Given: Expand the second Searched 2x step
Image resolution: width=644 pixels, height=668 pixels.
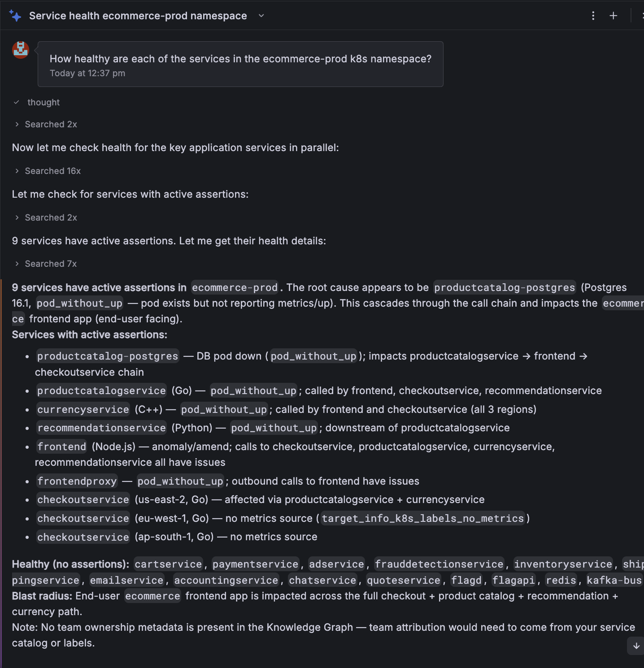Looking at the screenshot, I should (46, 217).
